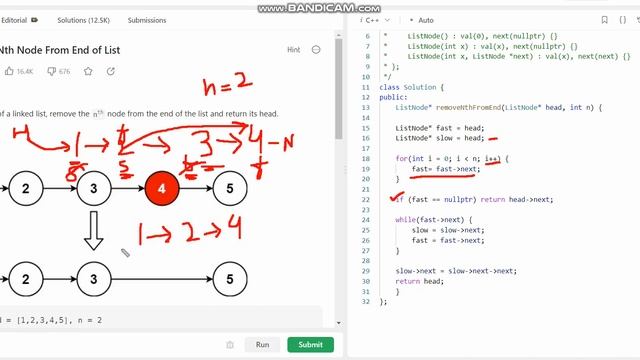Screen dimensions: 640x360
Task: Click the thumbs-up like icon
Action: point(9,71)
